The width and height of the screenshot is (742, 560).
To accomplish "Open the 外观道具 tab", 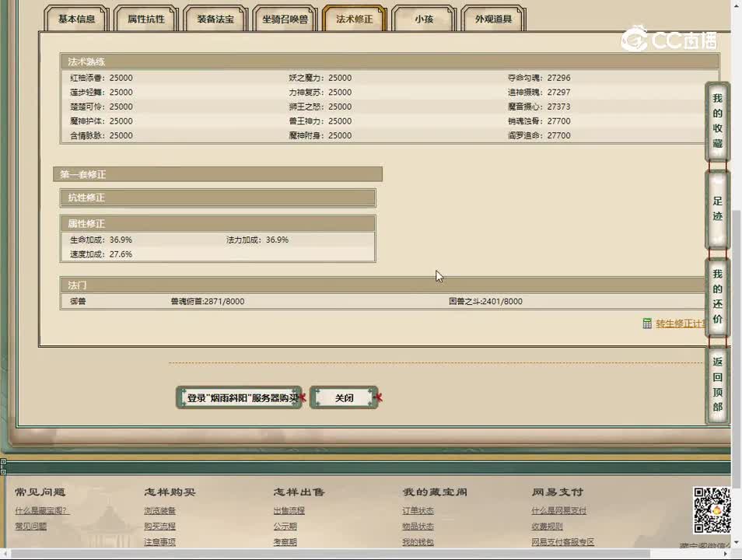I will pyautogui.click(x=493, y=19).
